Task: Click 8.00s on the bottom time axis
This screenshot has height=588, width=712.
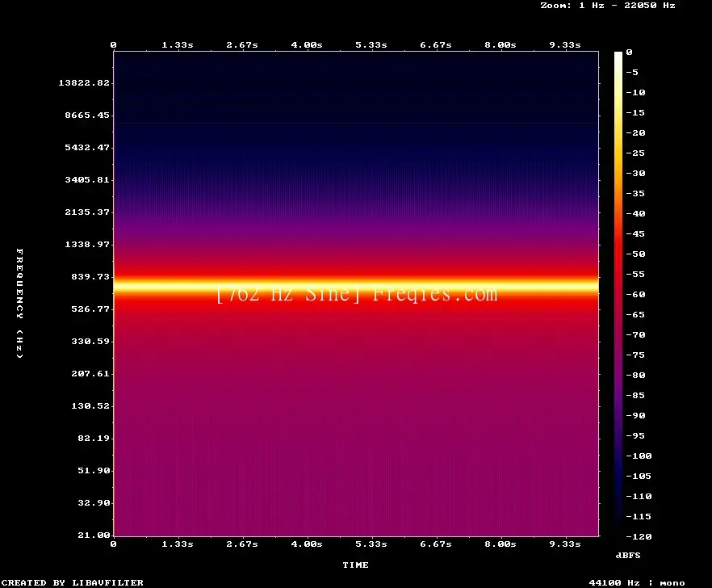Action: point(500,544)
